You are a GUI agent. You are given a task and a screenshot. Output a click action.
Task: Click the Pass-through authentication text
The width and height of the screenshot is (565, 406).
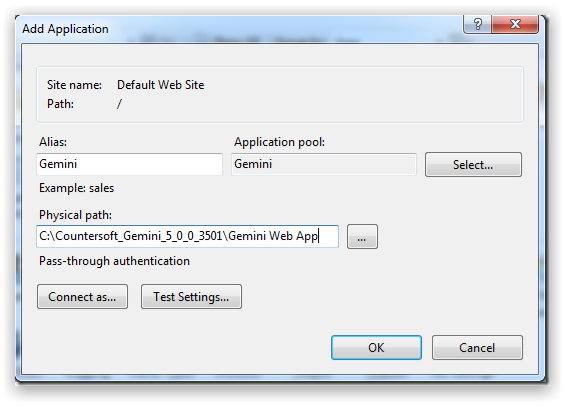coord(114,261)
